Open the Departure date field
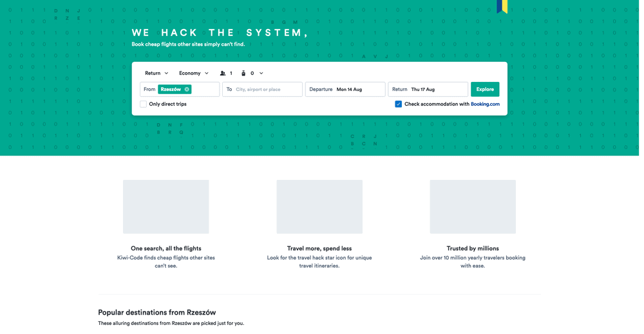This screenshot has height=334, width=644. (x=345, y=89)
